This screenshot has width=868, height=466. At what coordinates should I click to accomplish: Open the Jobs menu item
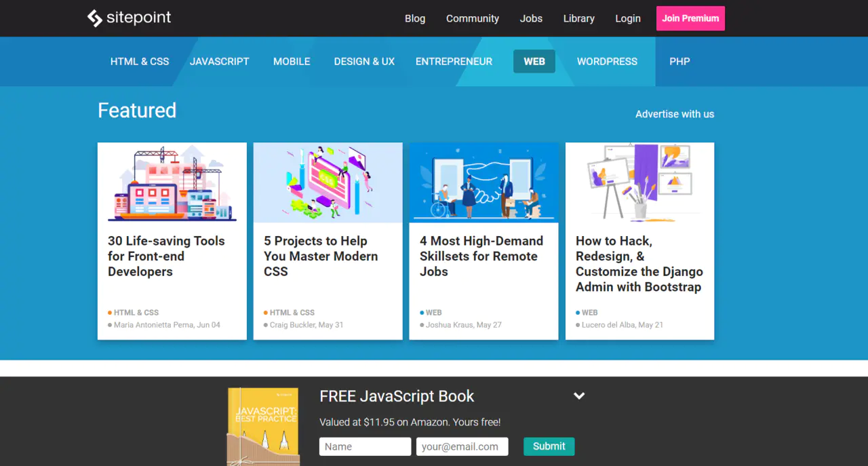point(531,18)
